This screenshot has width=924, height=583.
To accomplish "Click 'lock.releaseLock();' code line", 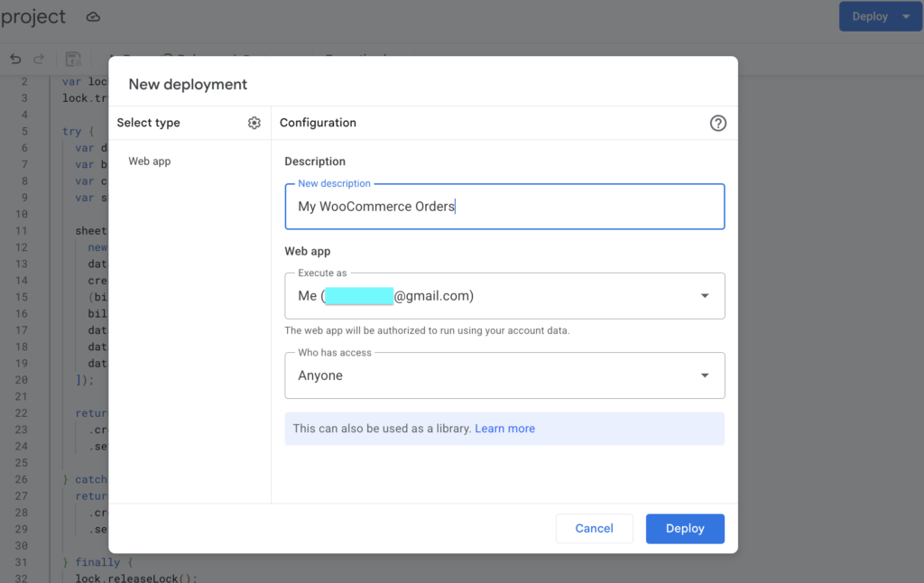I will (x=136, y=578).
